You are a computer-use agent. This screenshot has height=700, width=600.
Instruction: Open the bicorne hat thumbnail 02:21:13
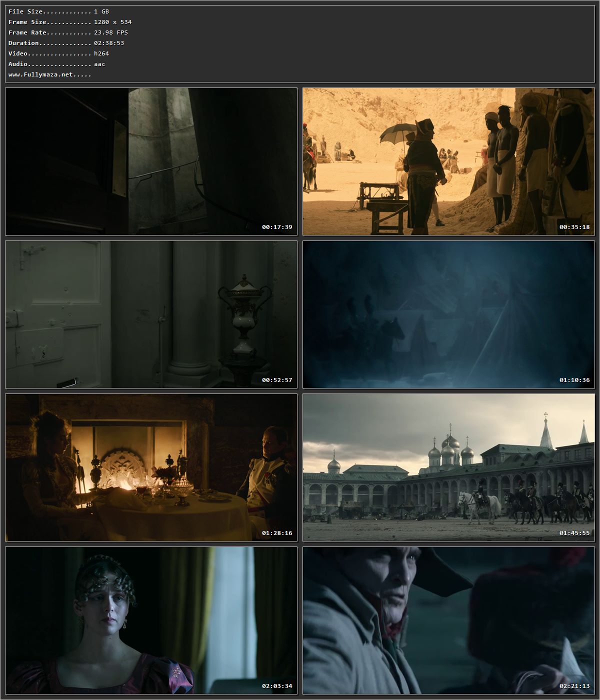(x=448, y=620)
